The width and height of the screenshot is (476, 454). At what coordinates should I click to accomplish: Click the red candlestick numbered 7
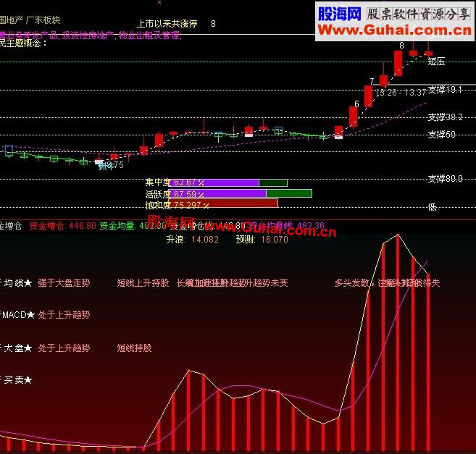[368, 96]
